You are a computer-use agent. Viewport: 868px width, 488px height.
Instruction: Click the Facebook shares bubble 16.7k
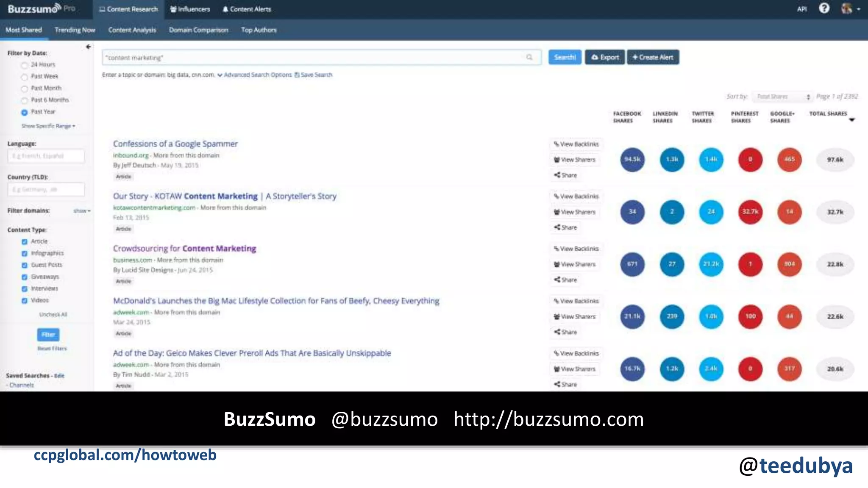pyautogui.click(x=632, y=369)
